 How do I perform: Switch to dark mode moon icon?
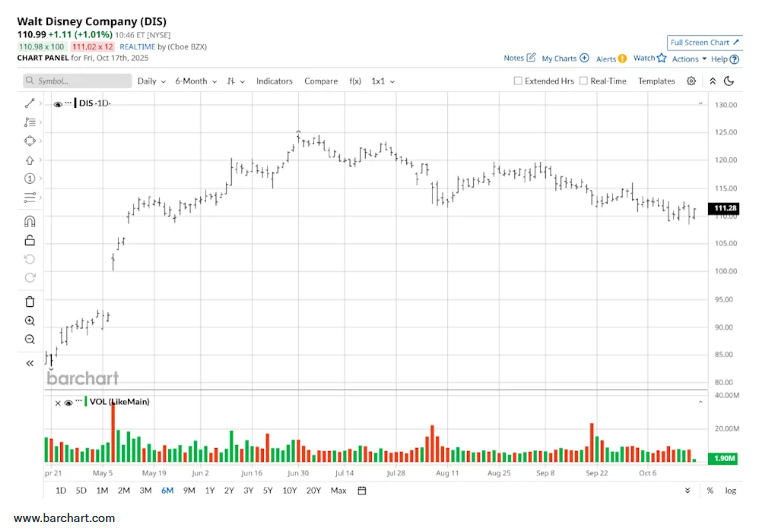point(729,81)
